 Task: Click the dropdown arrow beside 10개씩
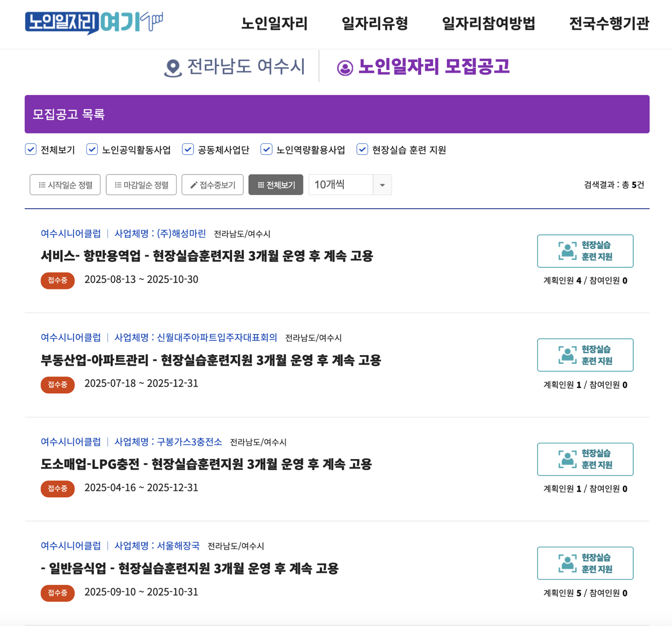click(383, 184)
